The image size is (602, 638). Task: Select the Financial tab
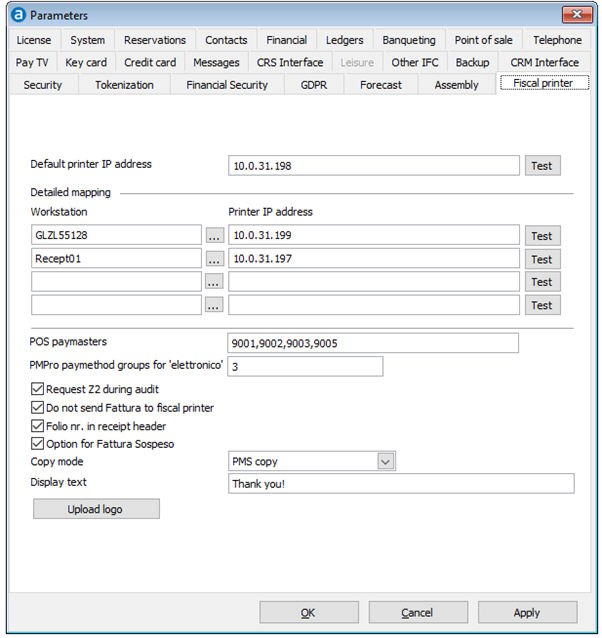pyautogui.click(x=286, y=40)
